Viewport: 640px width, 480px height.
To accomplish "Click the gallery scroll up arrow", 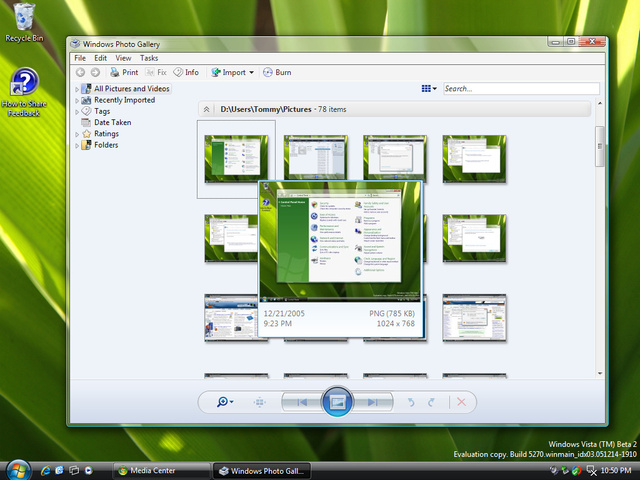I will pyautogui.click(x=600, y=103).
